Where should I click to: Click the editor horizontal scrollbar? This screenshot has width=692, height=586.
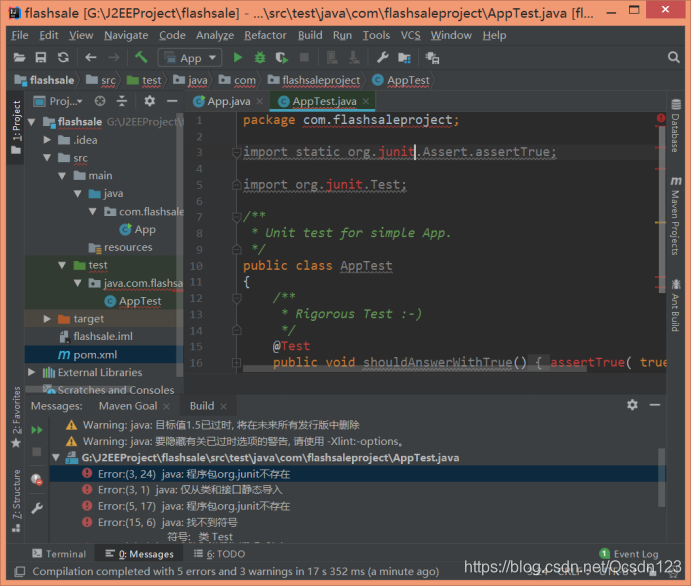414,368
